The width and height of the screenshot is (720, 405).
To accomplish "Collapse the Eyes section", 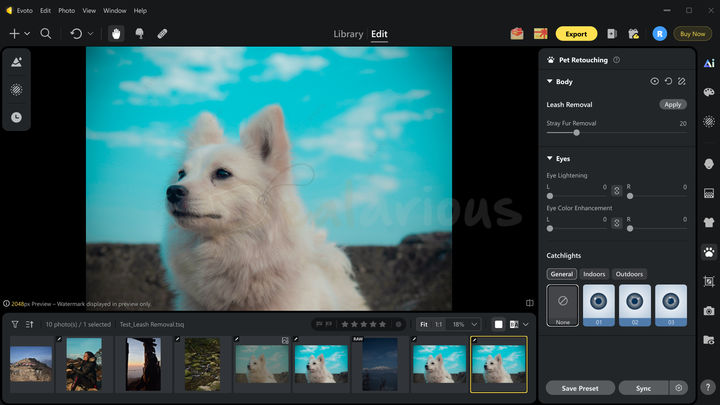I will click(550, 158).
